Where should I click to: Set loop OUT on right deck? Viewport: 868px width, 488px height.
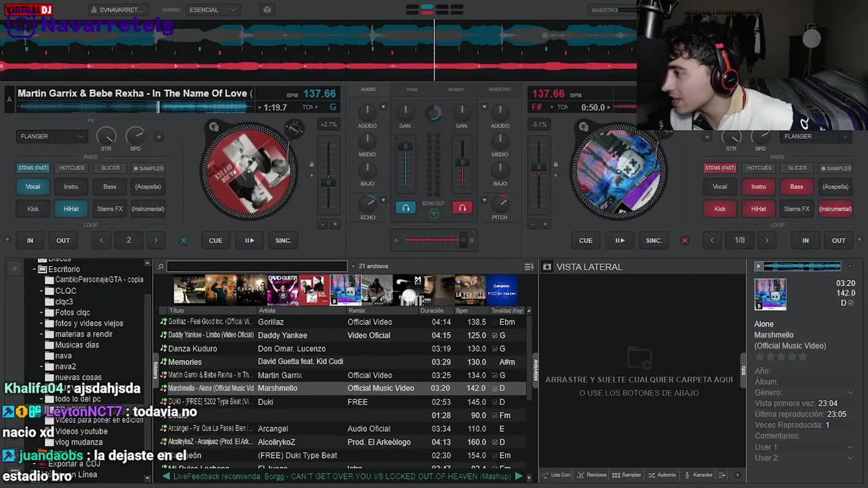839,241
